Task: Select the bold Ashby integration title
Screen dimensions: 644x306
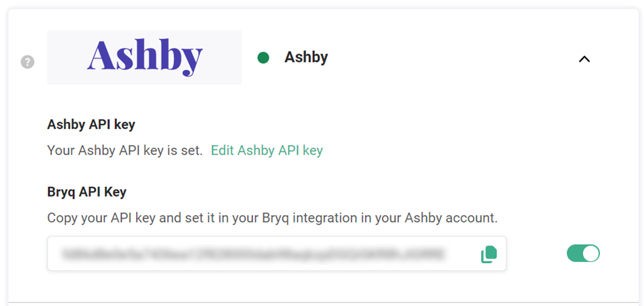Action: 306,57
